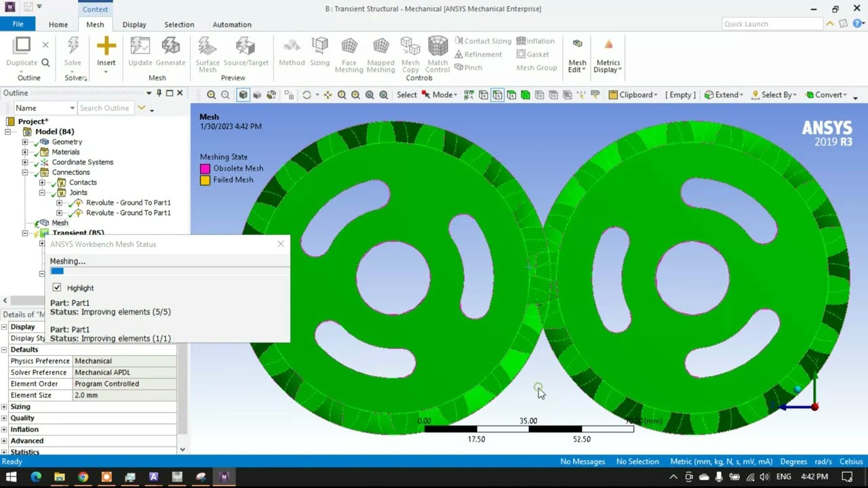868x488 pixels.
Task: Expand the Quality details section
Action: (4, 418)
